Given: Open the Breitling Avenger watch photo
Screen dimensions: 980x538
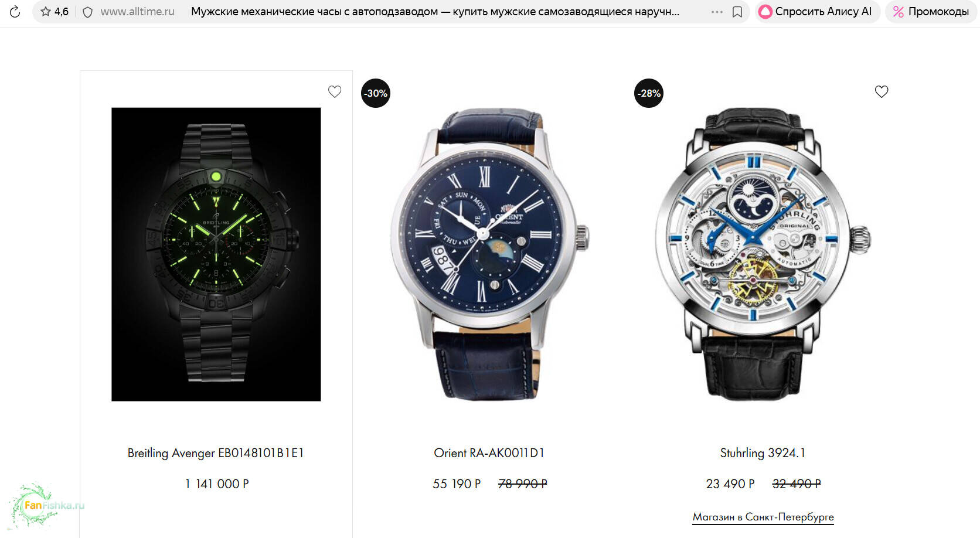Looking at the screenshot, I should 216,254.
